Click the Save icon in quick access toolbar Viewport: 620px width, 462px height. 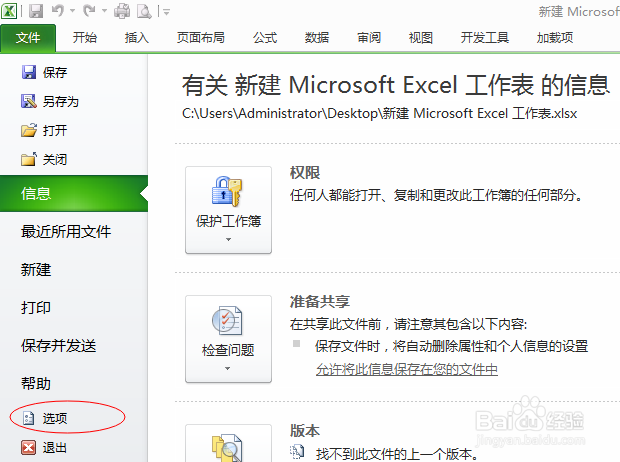36,11
